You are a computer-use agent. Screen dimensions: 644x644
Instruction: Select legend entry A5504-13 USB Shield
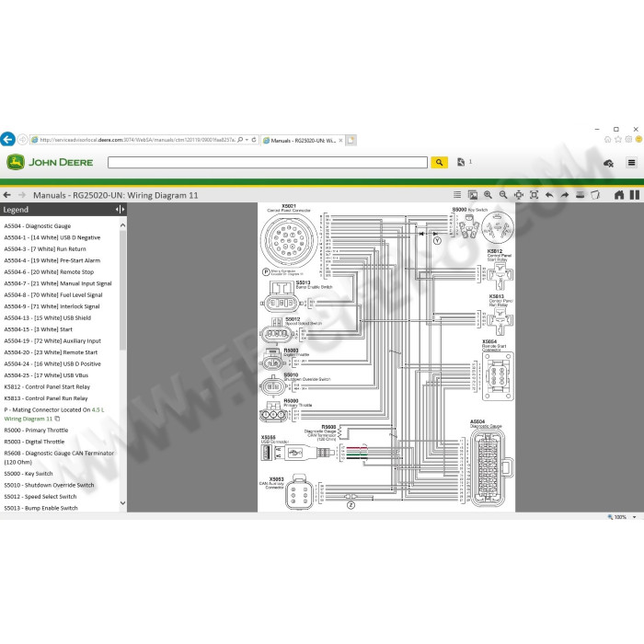[x=48, y=318]
